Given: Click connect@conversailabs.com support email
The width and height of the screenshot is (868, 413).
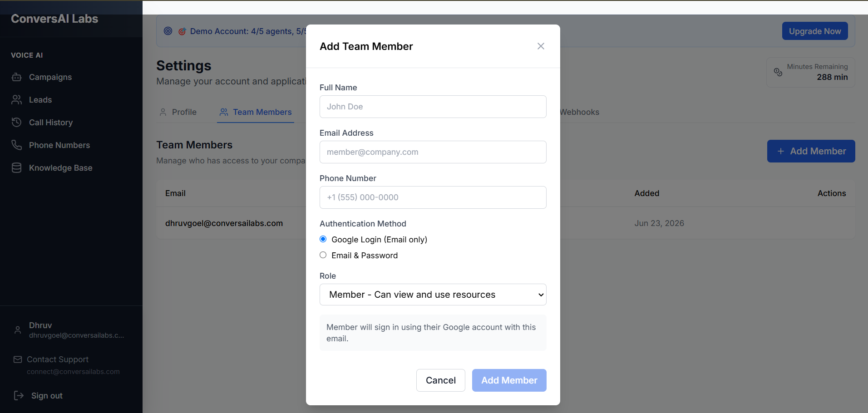Looking at the screenshot, I should coord(73,372).
